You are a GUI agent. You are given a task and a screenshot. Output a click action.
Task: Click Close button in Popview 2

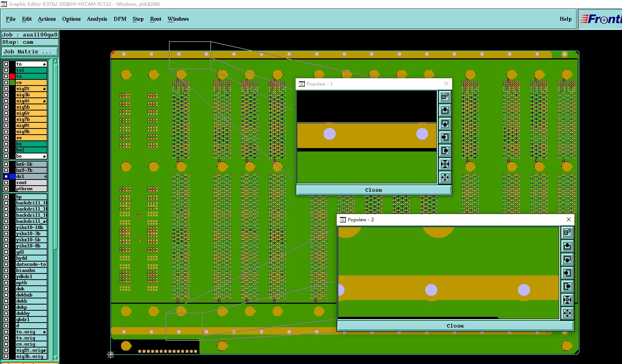(455, 326)
